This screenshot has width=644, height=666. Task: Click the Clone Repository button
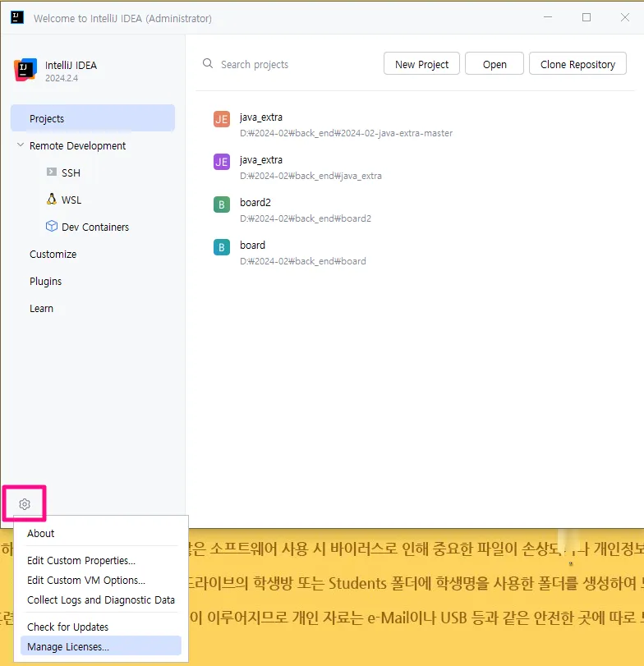point(577,64)
